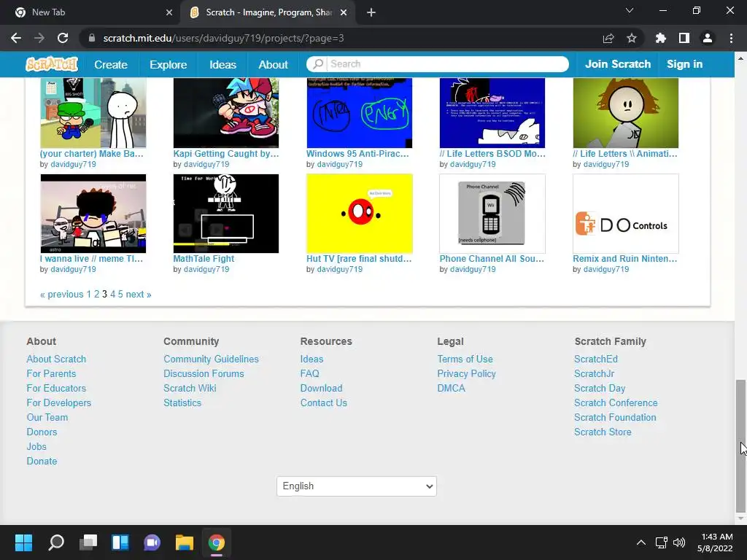The height and width of the screenshot is (560, 747).
Task: Open Widgets from taskbar
Action: coord(120,542)
